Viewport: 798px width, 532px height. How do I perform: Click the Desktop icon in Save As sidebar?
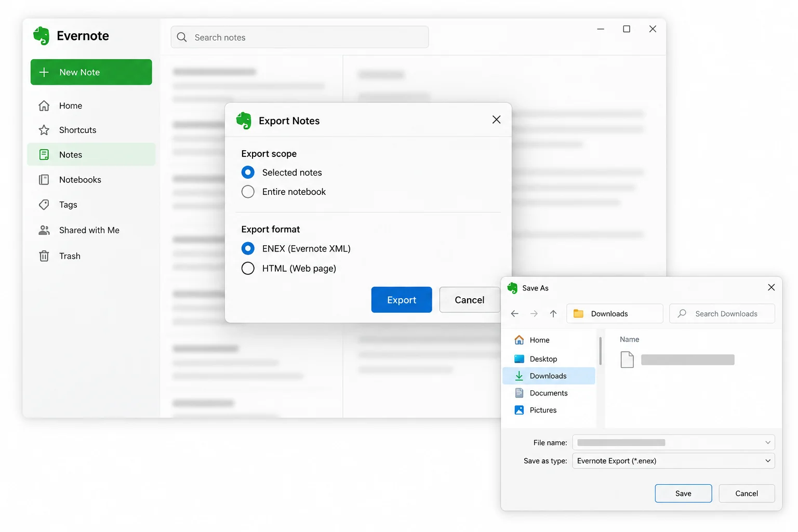click(x=519, y=359)
